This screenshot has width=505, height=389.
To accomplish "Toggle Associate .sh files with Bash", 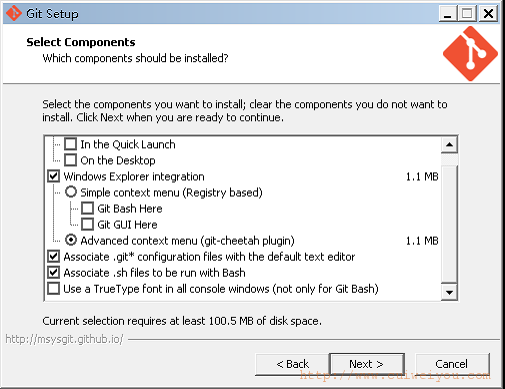I will coord(53,272).
